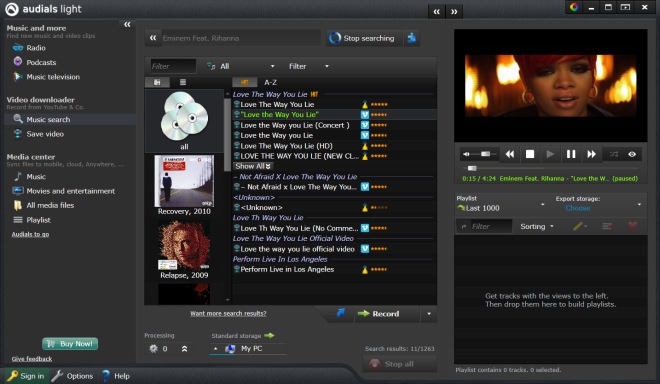
Task: Click the Stop all button
Action: pyautogui.click(x=399, y=364)
